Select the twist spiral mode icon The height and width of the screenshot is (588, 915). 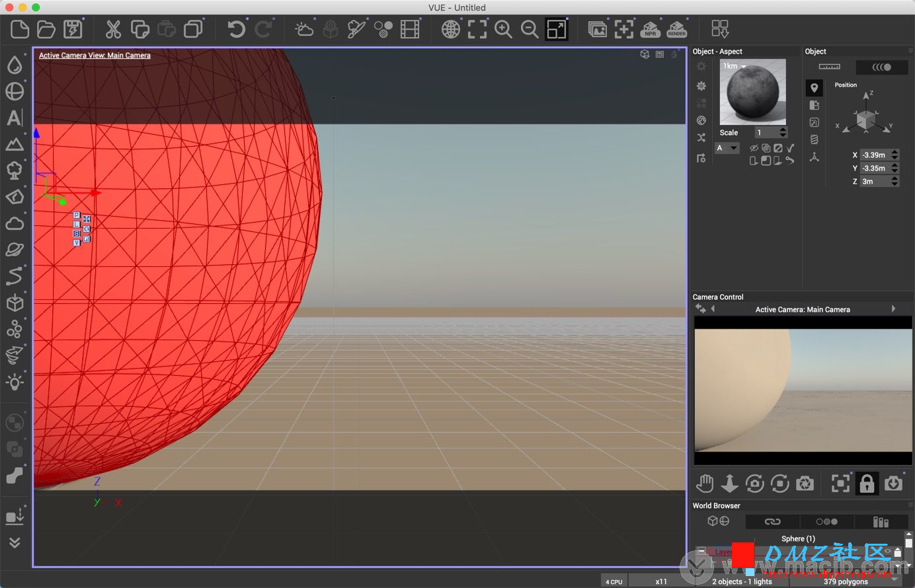coord(815,139)
